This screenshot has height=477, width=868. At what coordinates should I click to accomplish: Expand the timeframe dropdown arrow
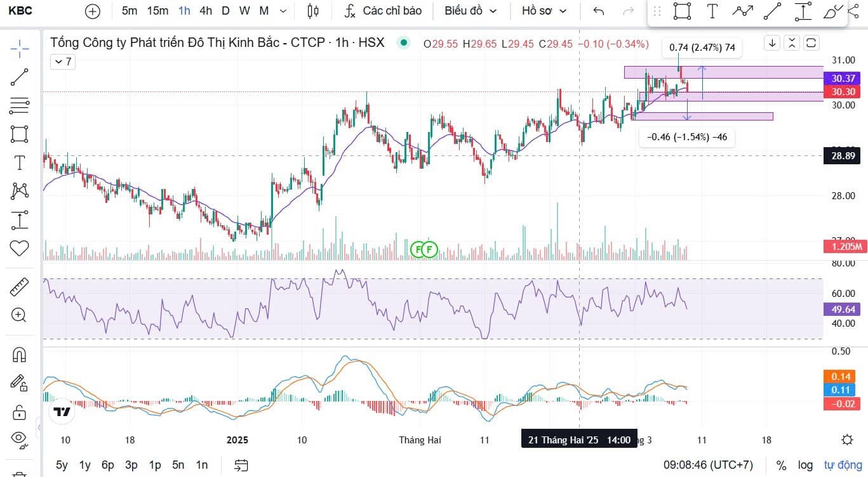[283, 11]
